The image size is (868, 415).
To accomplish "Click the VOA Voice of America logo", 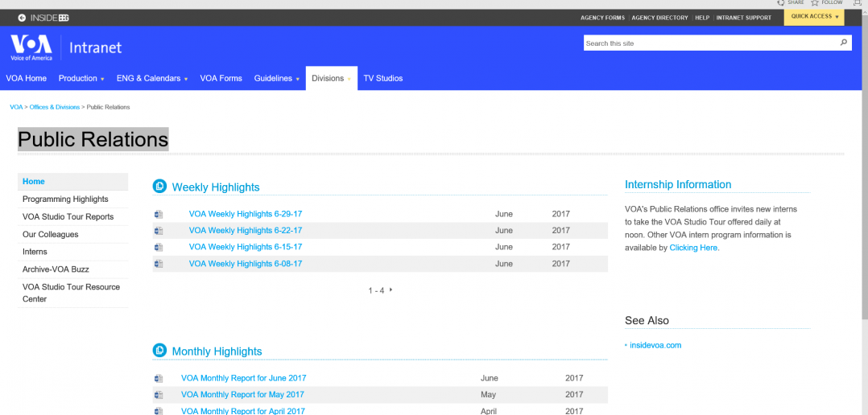I will coord(31,47).
